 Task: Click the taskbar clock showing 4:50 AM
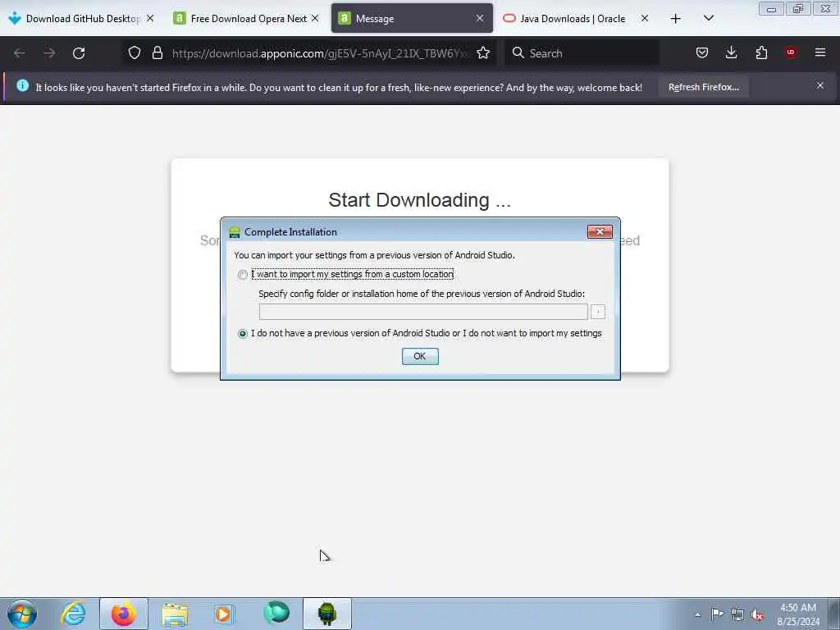pyautogui.click(x=797, y=614)
